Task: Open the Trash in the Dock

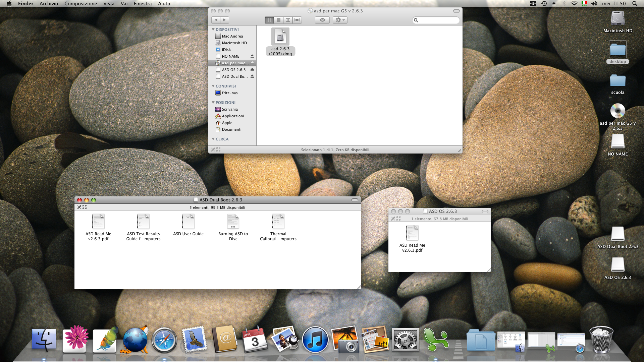Action: pos(602,340)
